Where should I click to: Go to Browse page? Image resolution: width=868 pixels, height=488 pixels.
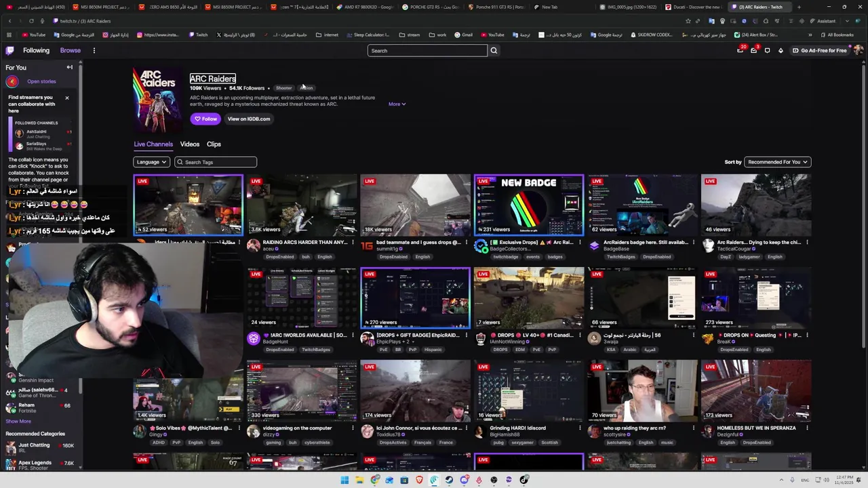click(x=70, y=50)
